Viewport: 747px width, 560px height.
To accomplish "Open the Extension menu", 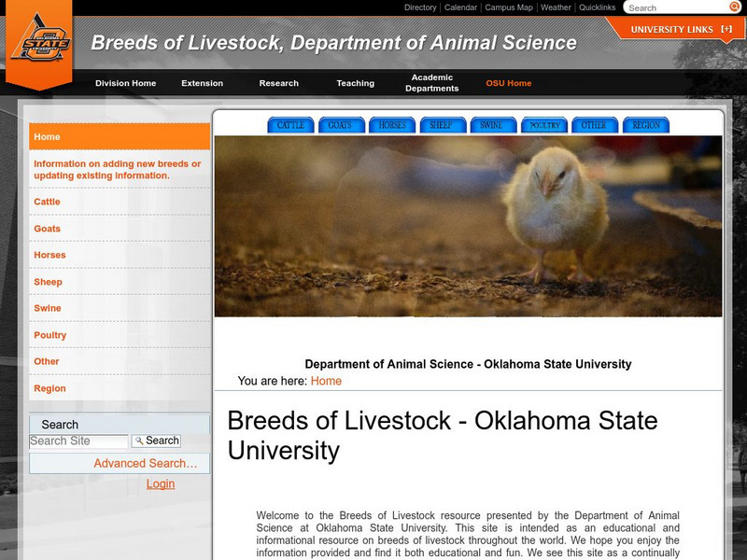I will point(204,82).
